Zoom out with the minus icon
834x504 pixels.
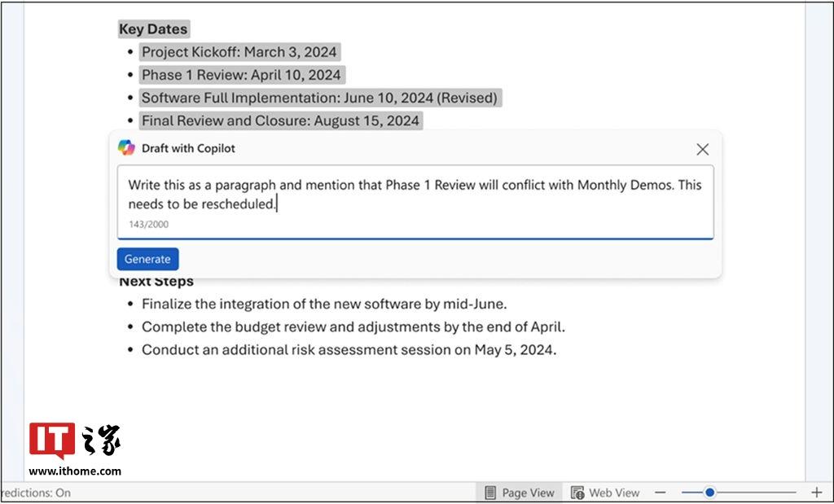click(x=660, y=493)
